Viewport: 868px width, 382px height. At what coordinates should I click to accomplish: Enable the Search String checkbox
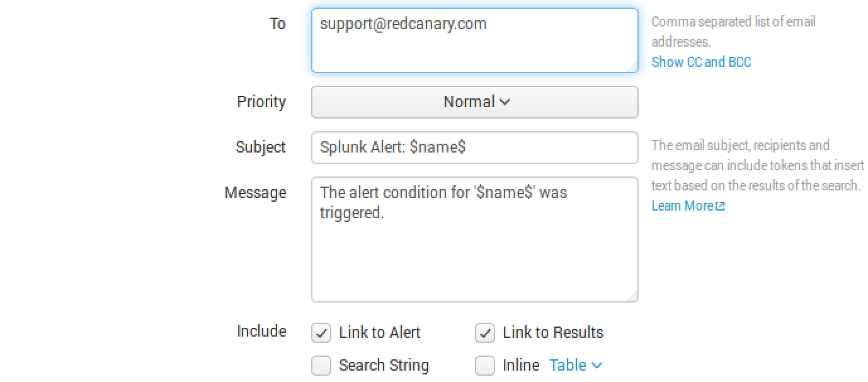(321, 366)
